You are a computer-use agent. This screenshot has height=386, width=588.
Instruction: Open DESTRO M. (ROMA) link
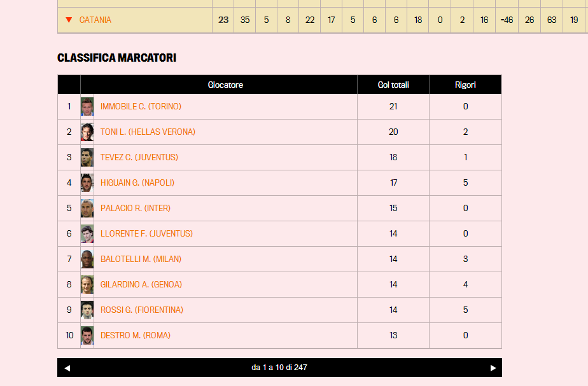point(136,335)
